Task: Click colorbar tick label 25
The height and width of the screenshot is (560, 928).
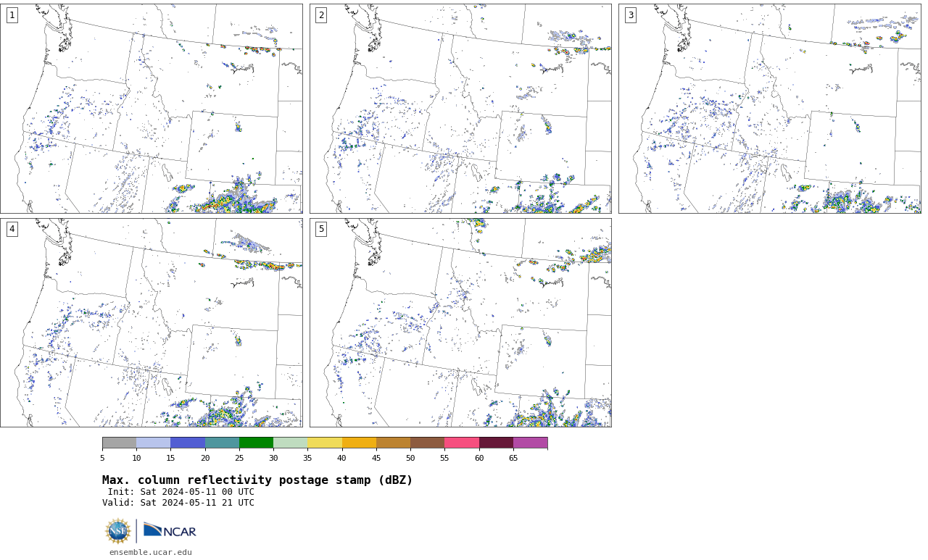Action: (x=239, y=458)
